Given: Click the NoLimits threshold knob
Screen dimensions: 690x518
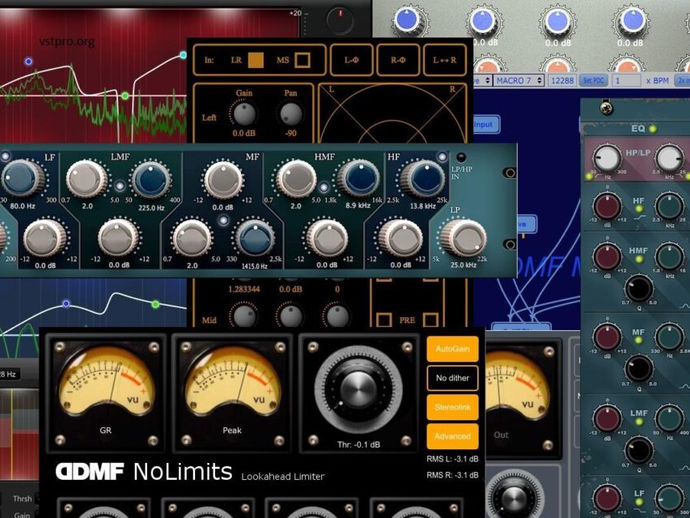Looking at the screenshot, I should 359,389.
